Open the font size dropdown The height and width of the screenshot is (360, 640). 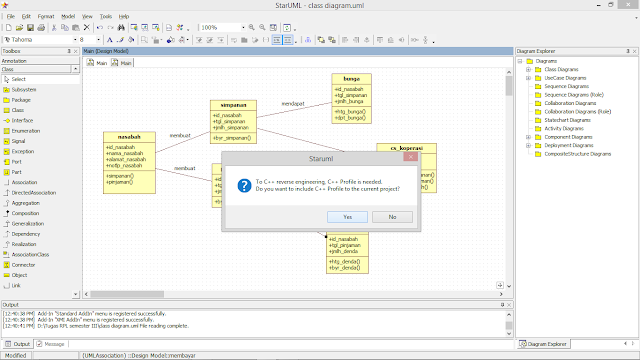point(98,40)
